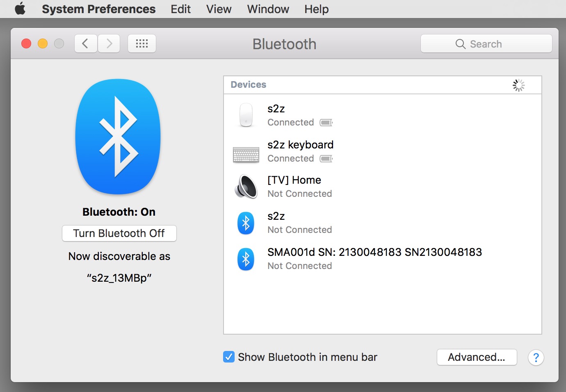
Task: Open Bluetooth help
Action: (536, 358)
